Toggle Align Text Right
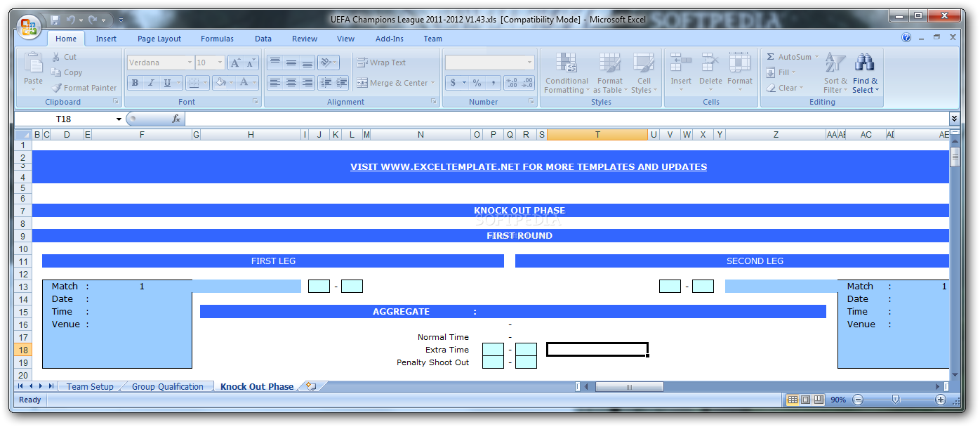Image resolution: width=980 pixels, height=427 pixels. (307, 83)
